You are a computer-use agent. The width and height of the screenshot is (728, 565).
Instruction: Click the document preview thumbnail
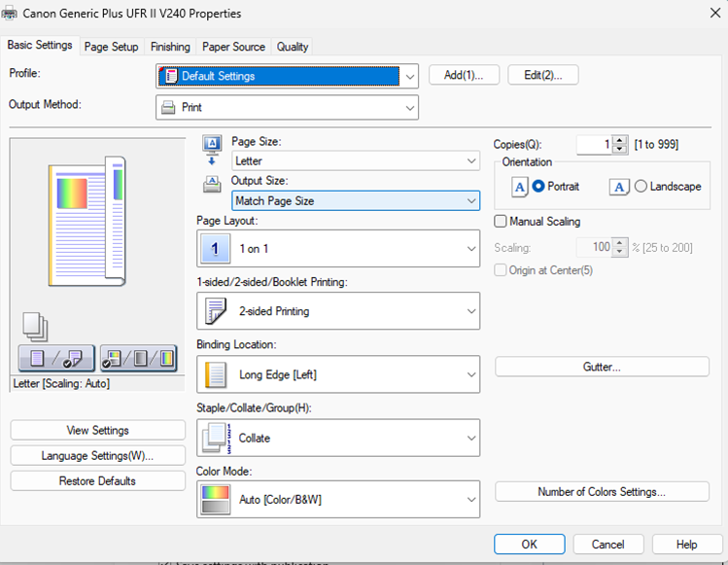[87, 221]
